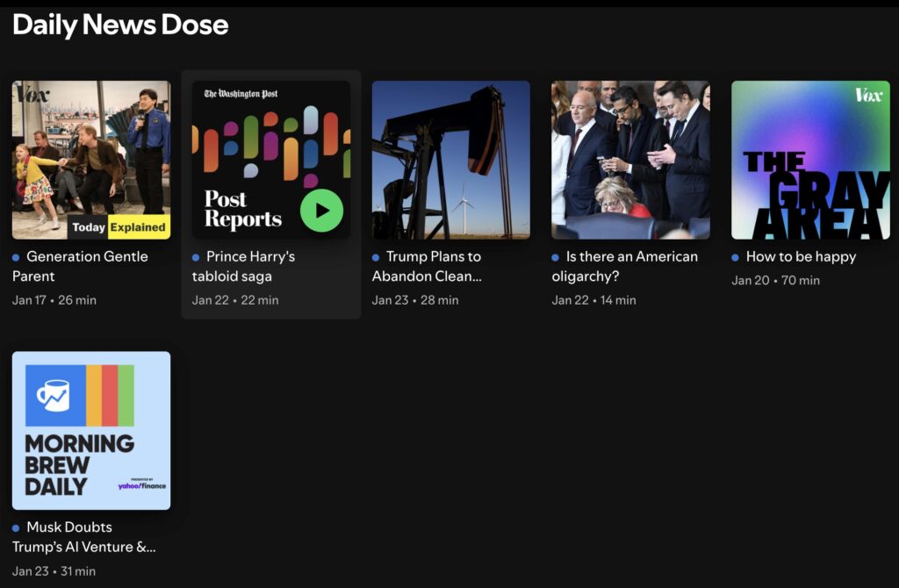Click the Jan 23 • 31 min label

click(54, 570)
